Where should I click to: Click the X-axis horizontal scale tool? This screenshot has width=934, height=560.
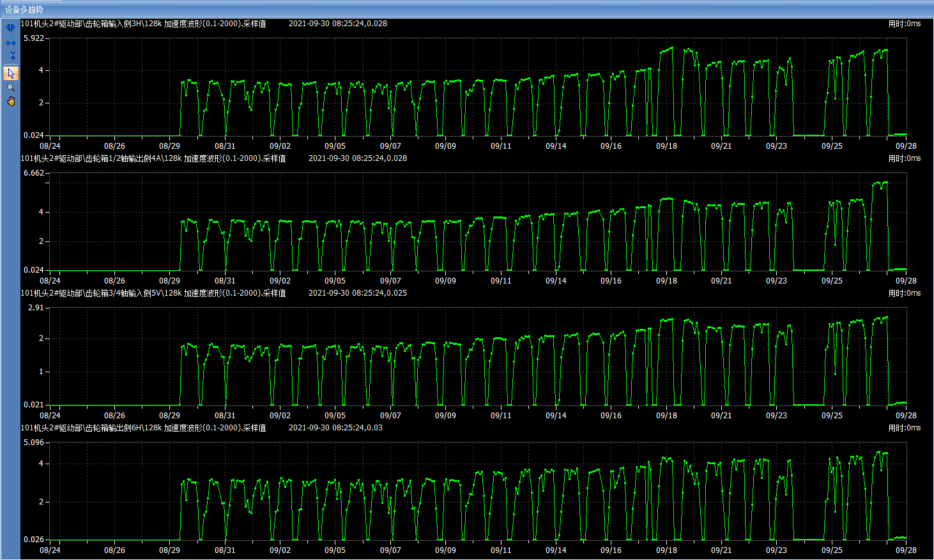click(10, 43)
